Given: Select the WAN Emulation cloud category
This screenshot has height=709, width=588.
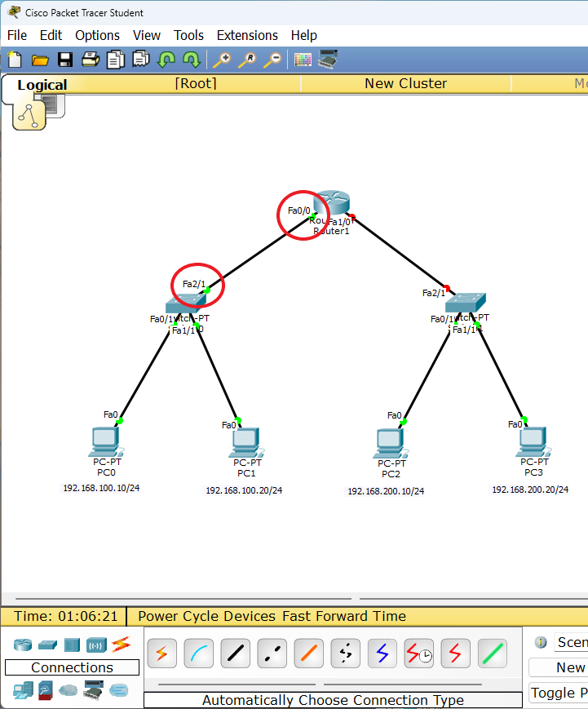Looking at the screenshot, I should point(69,690).
